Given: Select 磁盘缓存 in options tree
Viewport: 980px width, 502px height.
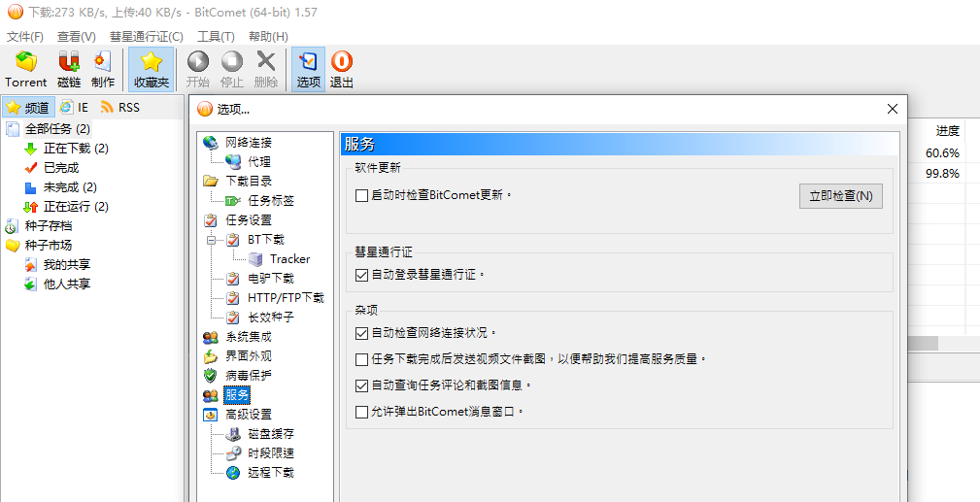Looking at the screenshot, I should coord(270,434).
